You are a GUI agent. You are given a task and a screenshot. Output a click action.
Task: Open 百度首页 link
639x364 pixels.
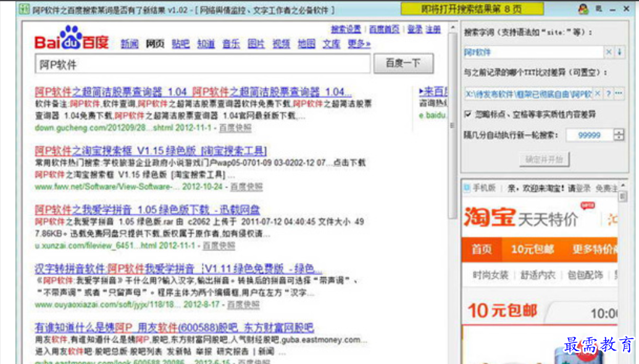point(384,30)
